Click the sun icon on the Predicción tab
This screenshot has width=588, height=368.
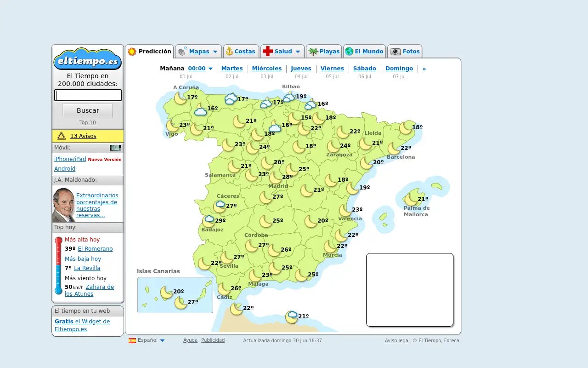(x=132, y=52)
